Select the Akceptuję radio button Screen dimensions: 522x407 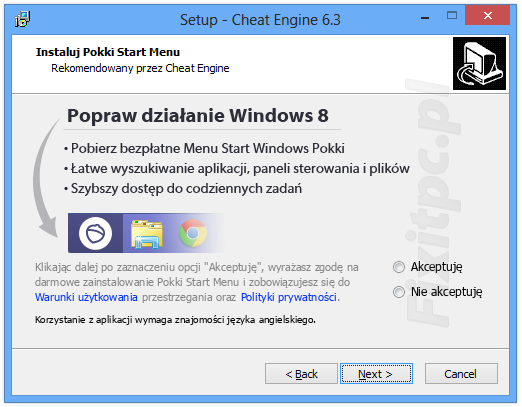click(x=399, y=267)
